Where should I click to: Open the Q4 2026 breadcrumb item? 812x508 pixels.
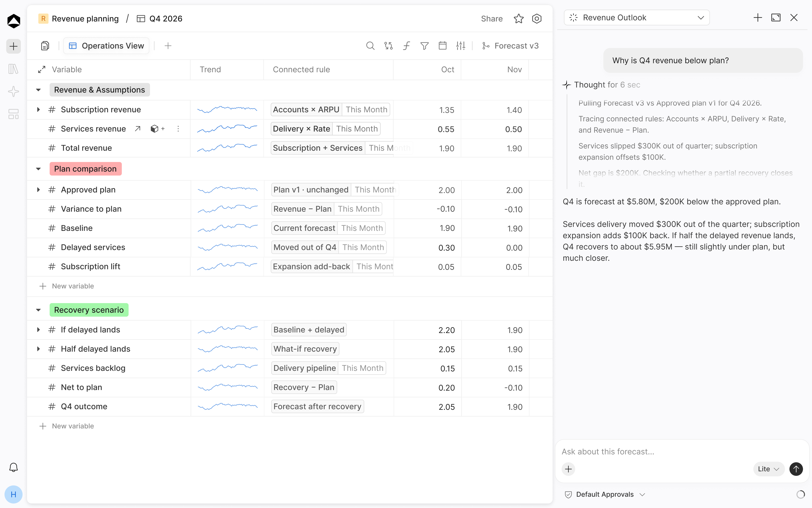(159, 18)
